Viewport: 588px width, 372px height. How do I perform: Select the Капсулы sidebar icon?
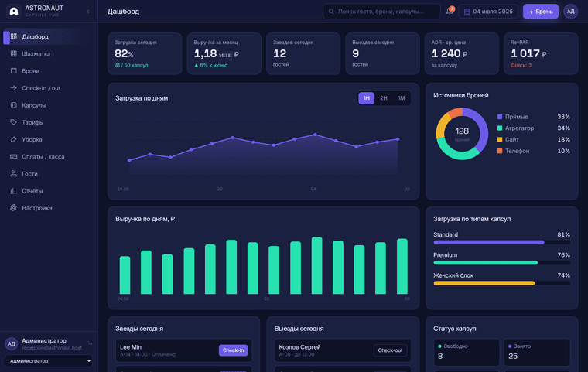13,105
